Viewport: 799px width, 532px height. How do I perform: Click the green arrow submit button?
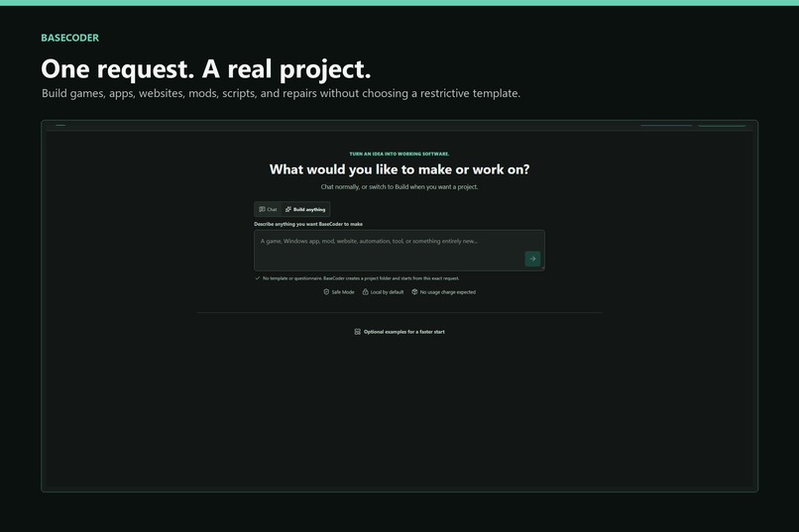click(x=532, y=259)
